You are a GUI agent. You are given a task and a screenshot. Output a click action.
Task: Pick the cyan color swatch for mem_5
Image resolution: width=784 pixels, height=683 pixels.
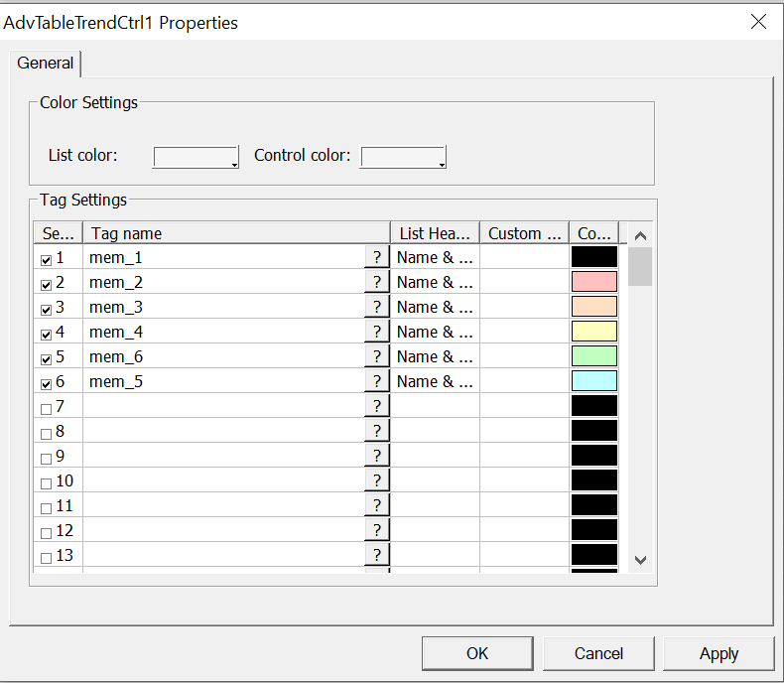pos(594,381)
